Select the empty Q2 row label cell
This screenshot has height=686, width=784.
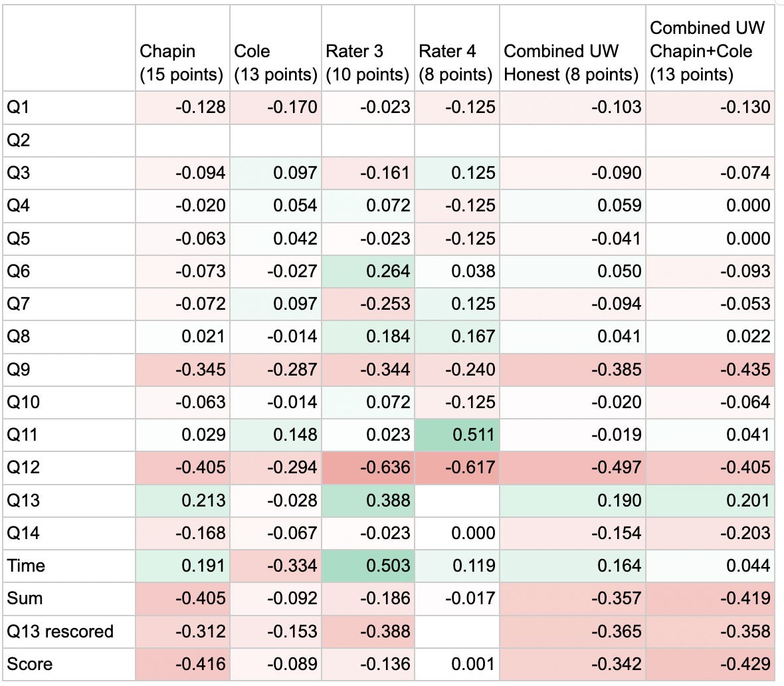click(69, 140)
